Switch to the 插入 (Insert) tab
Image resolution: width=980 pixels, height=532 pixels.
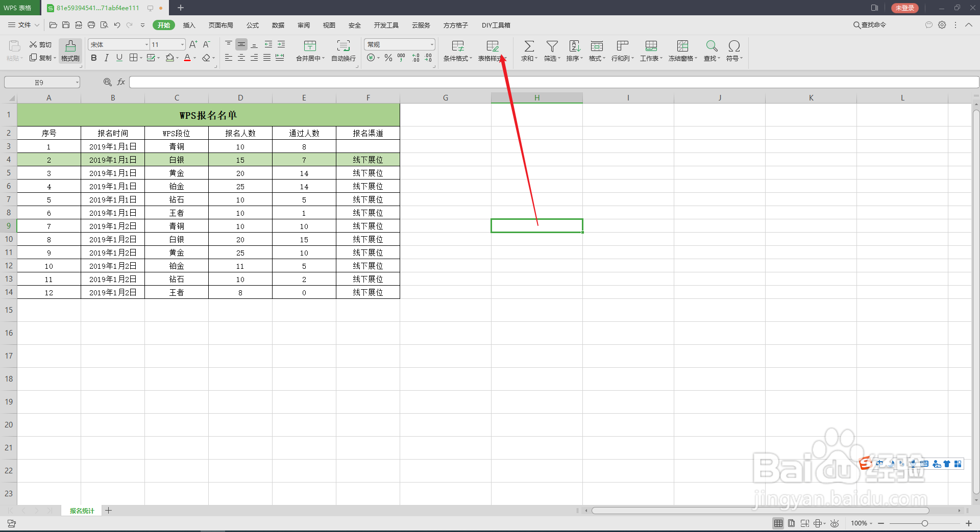(x=189, y=25)
